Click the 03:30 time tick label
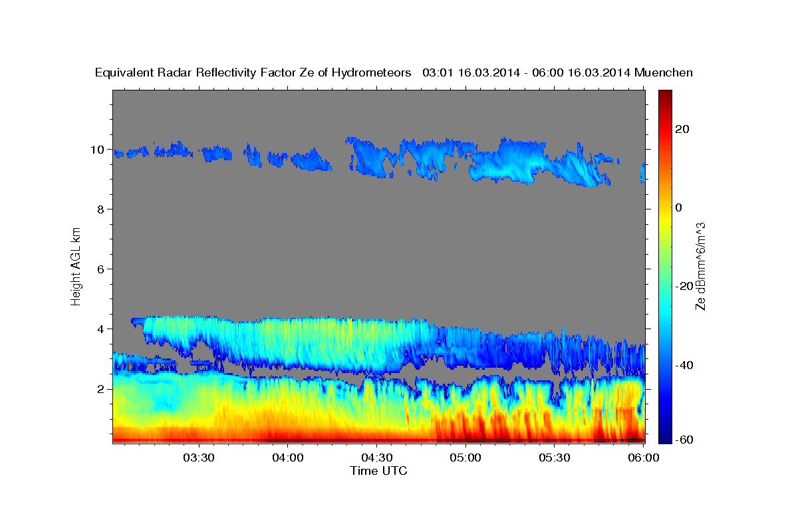The height and width of the screenshot is (532, 798). [198, 458]
